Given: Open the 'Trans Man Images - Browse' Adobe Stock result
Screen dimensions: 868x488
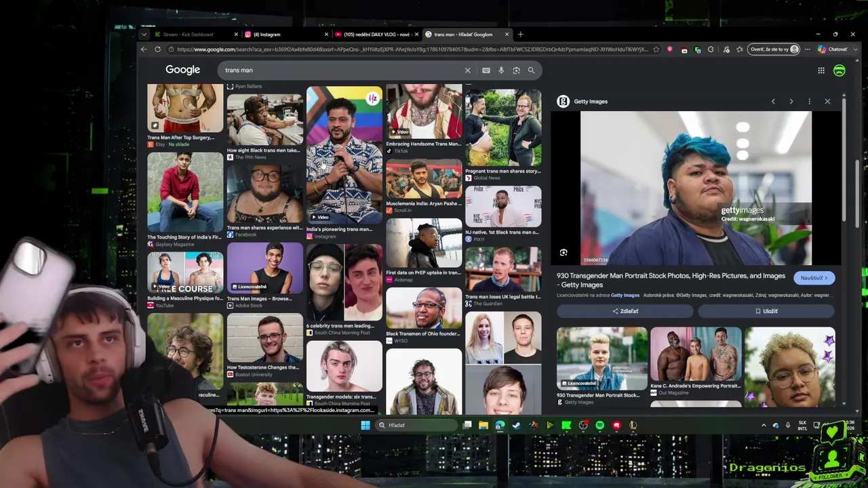Looking at the screenshot, I should click(264, 276).
